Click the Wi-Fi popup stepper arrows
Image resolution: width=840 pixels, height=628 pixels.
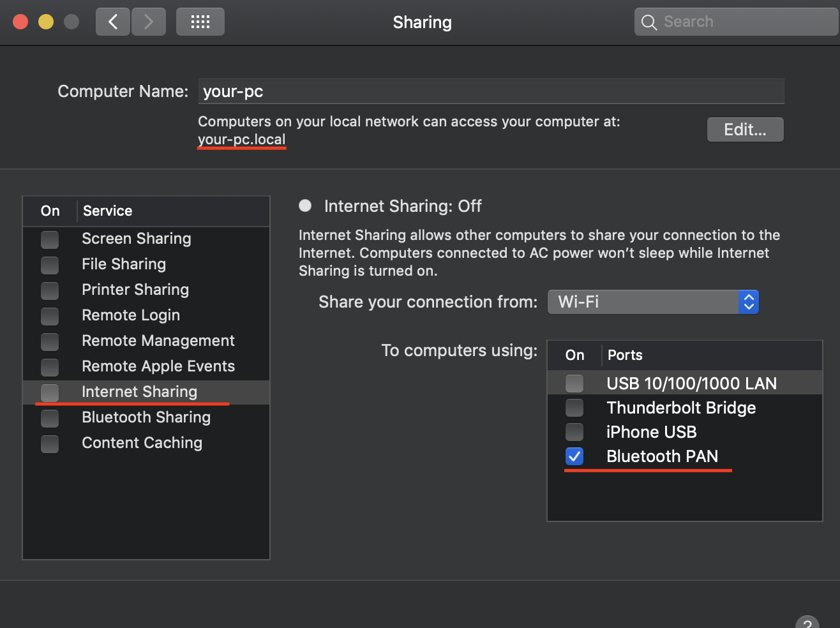click(x=749, y=302)
